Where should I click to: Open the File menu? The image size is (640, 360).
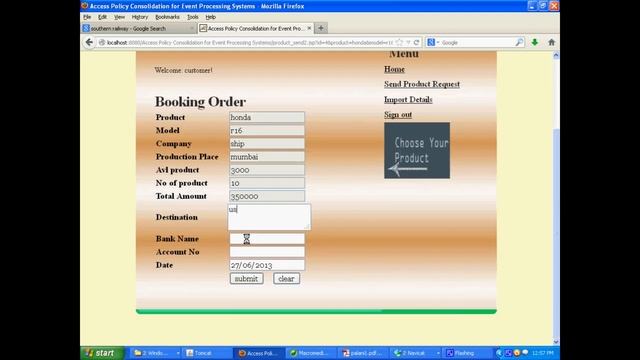click(87, 17)
